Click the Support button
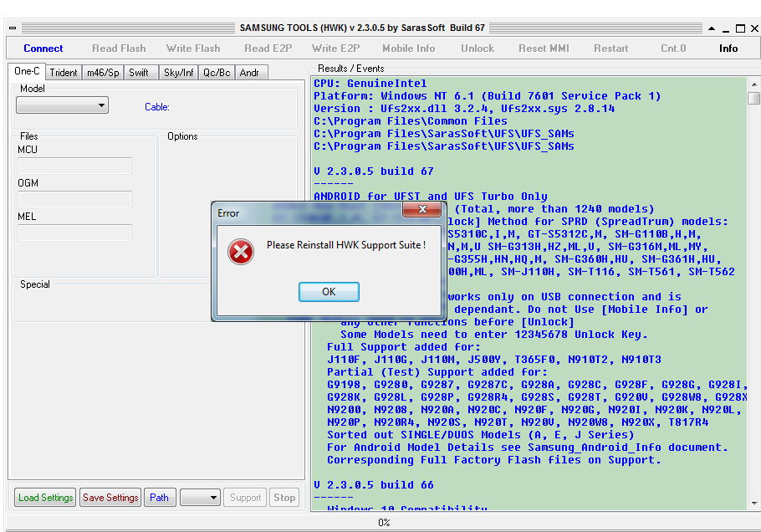Screen dimensions: 761x532 (245, 498)
